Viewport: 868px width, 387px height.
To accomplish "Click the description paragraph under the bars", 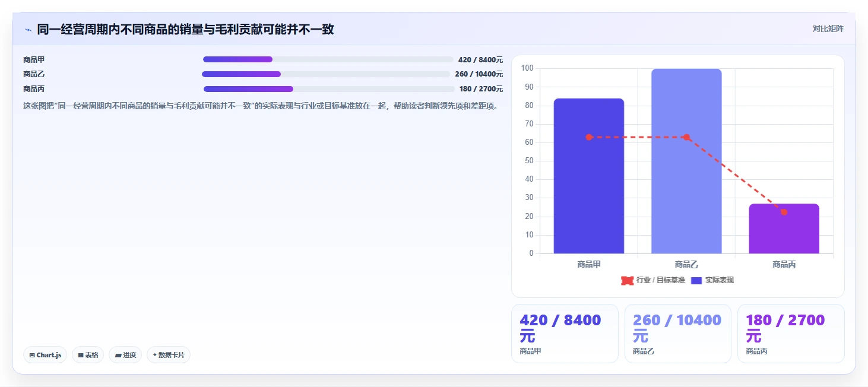I will coord(260,106).
